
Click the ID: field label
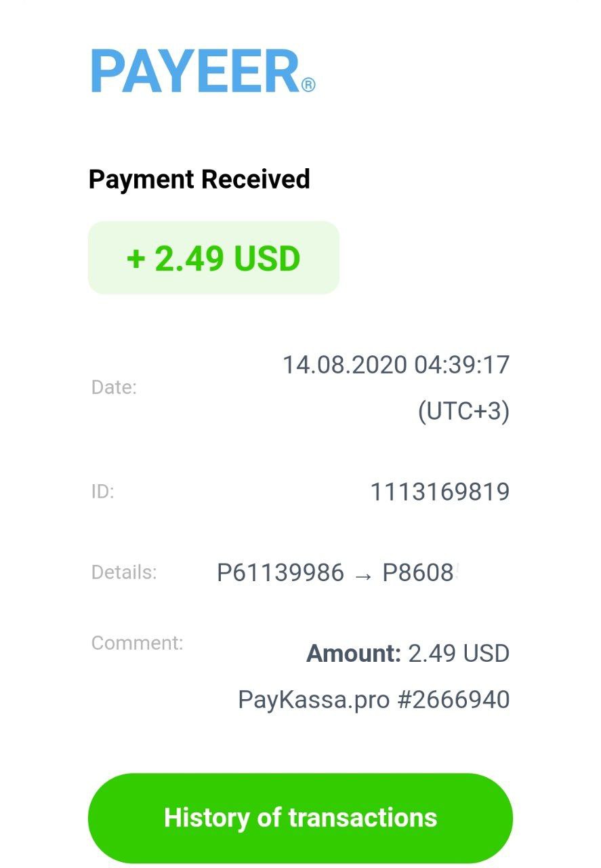pyautogui.click(x=102, y=492)
